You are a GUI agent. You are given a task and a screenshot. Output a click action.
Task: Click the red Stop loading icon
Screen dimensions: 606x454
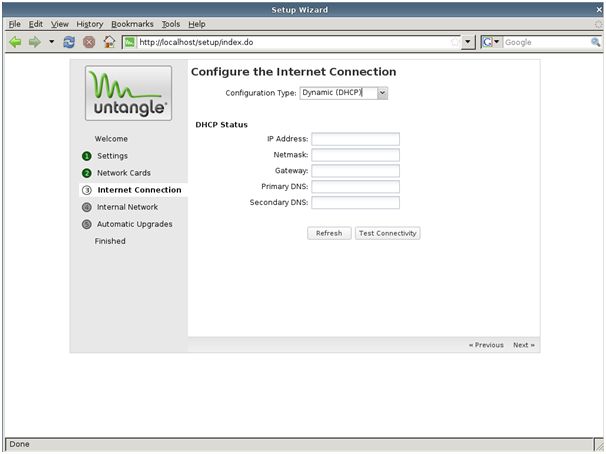pos(89,43)
